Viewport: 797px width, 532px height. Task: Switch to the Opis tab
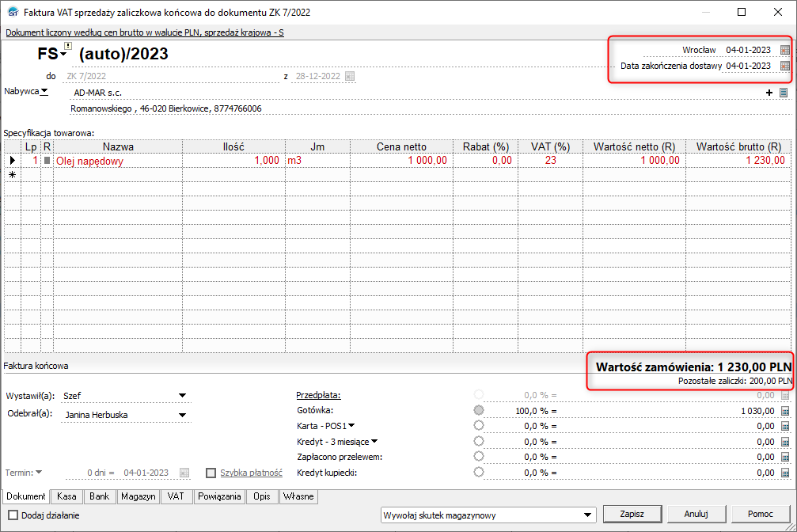pos(262,496)
